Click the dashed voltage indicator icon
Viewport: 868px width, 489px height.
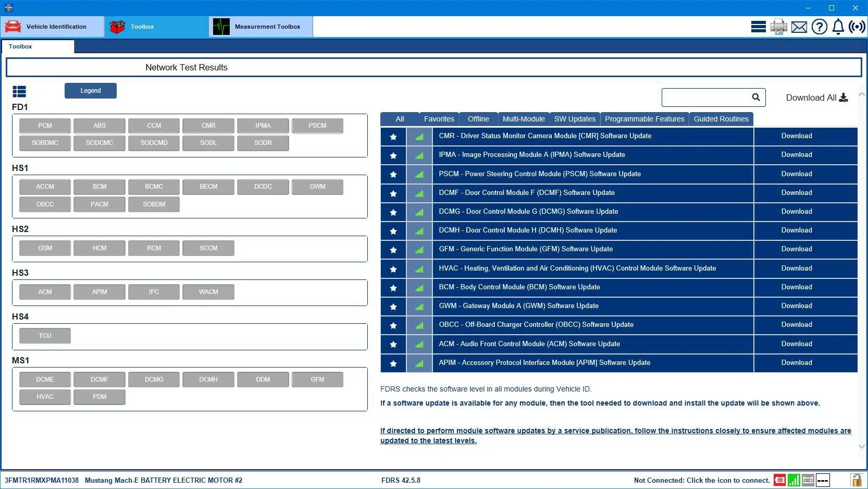(823, 480)
